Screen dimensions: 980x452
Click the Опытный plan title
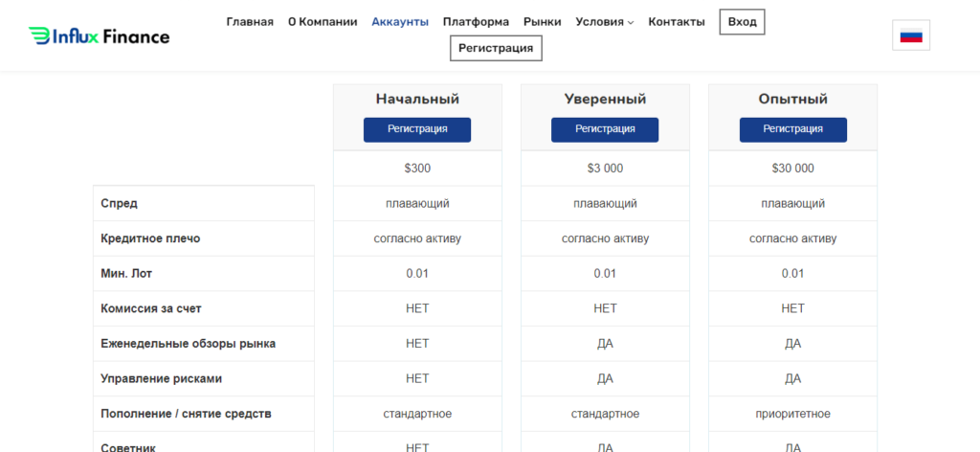tap(793, 99)
